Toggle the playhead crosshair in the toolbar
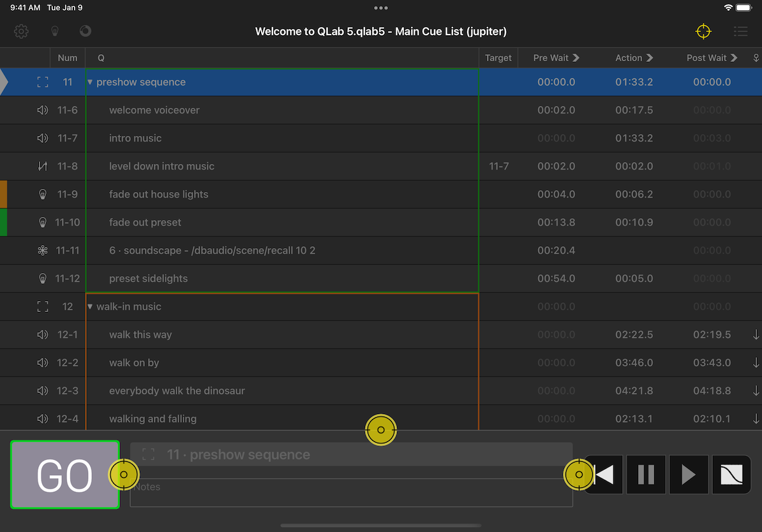 [x=703, y=31]
